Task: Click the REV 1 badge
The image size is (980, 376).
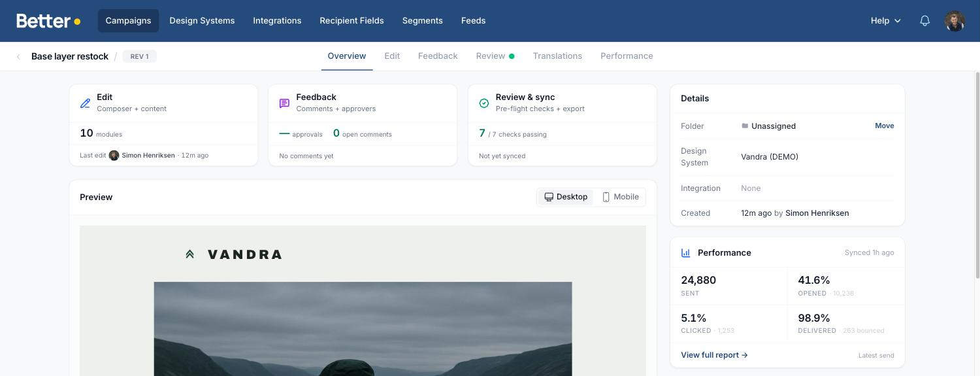Action: (139, 57)
